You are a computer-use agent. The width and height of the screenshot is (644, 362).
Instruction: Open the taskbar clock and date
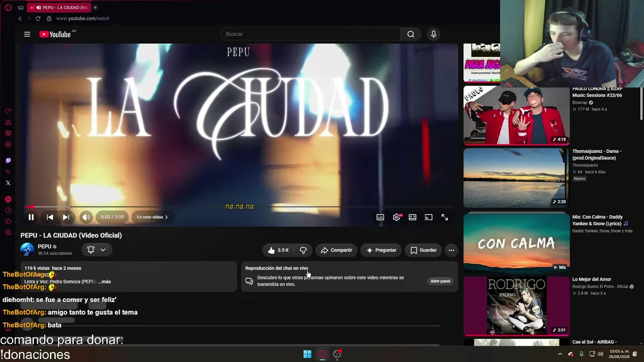pos(620,354)
